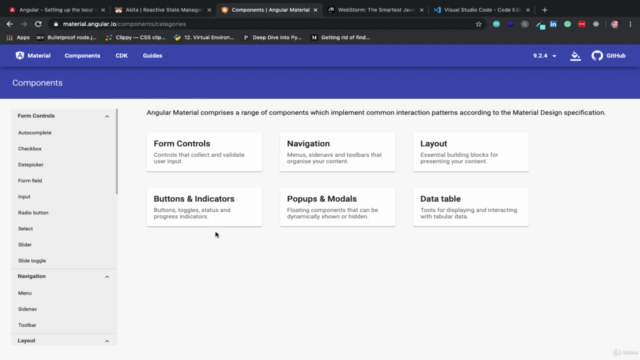The image size is (640, 360).
Task: Select Sidenav in the sidebar
Action: coord(27,309)
